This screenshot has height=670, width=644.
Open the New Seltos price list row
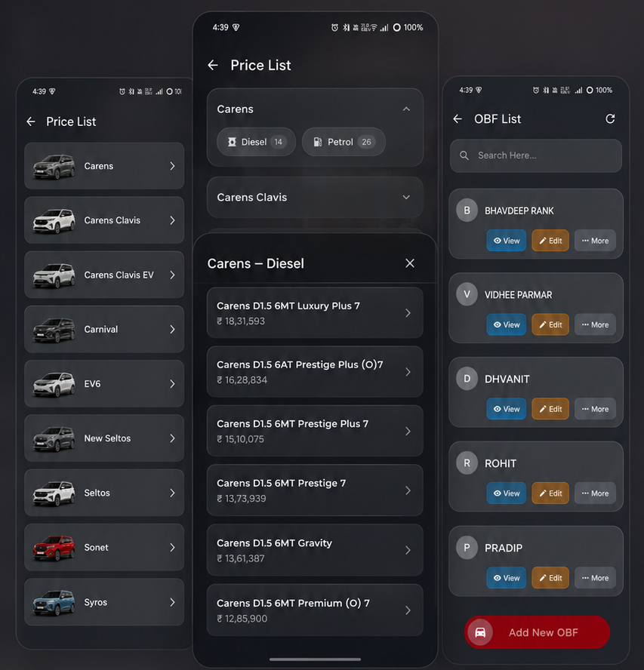click(x=104, y=438)
